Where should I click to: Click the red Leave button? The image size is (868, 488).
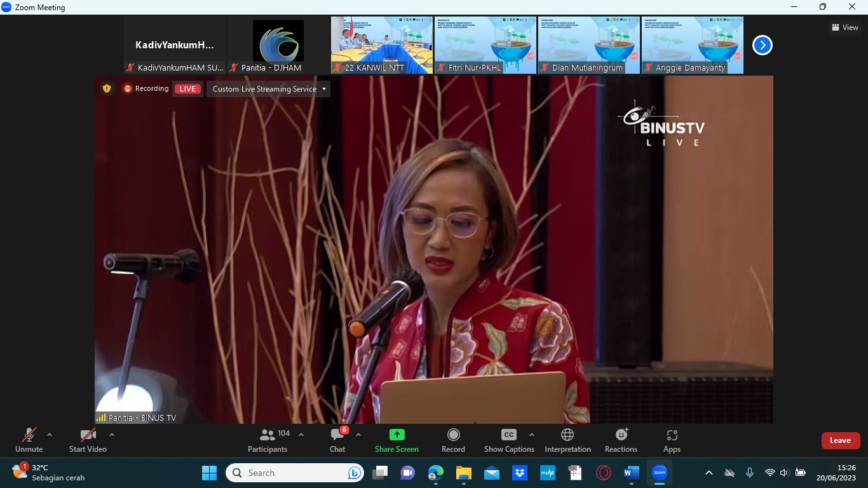(840, 440)
